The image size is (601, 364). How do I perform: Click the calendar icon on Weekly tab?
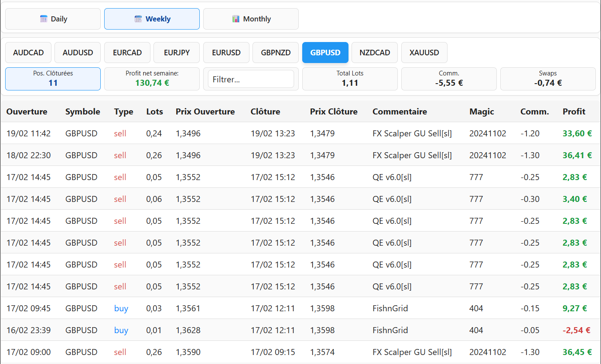[x=138, y=19]
